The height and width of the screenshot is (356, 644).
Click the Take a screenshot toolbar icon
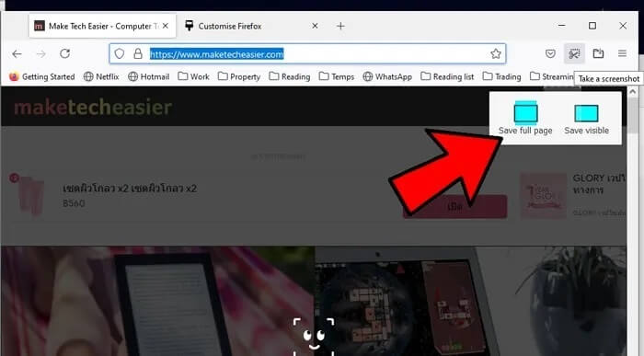coord(574,53)
